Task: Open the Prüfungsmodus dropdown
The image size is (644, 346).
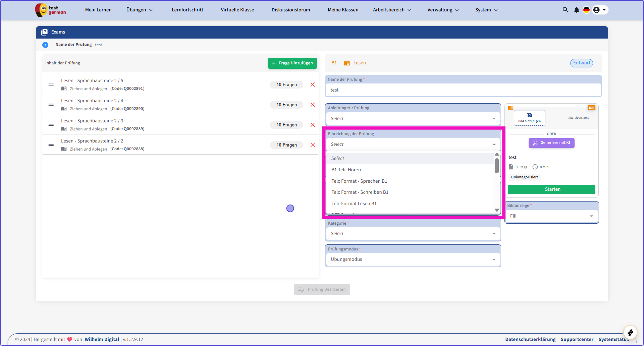Action: point(413,259)
